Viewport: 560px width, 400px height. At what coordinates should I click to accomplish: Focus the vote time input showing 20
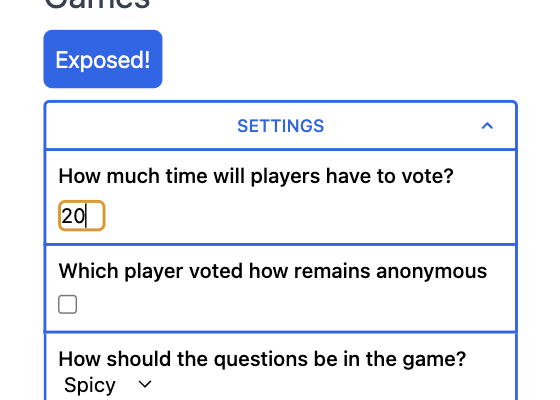pyautogui.click(x=82, y=216)
